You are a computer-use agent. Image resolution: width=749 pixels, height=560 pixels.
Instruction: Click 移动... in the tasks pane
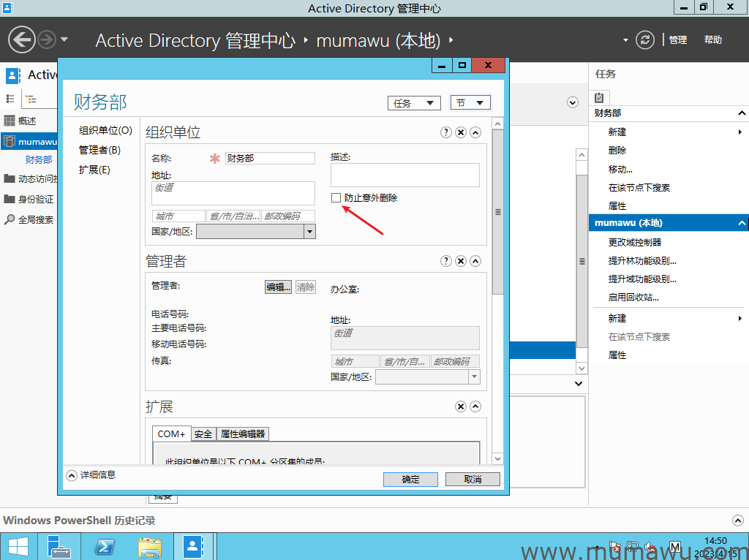620,169
